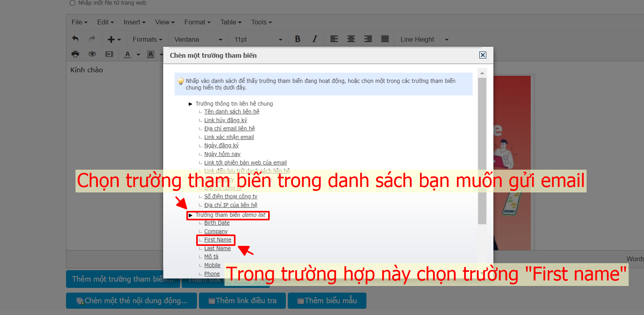Click the Preview eye icon
Viewport: 644px width, 315px height.
[92, 54]
